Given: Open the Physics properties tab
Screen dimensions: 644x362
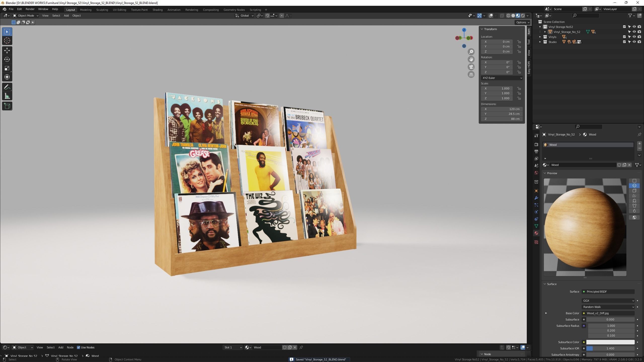Looking at the screenshot, I should (x=536, y=212).
